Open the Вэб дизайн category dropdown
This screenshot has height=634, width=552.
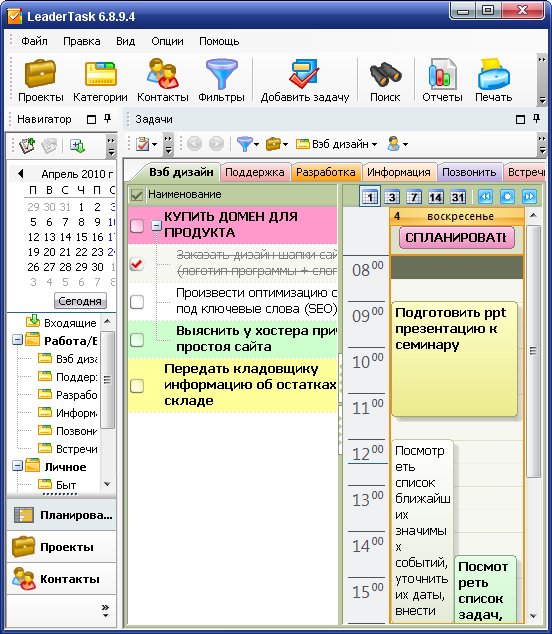point(336,144)
